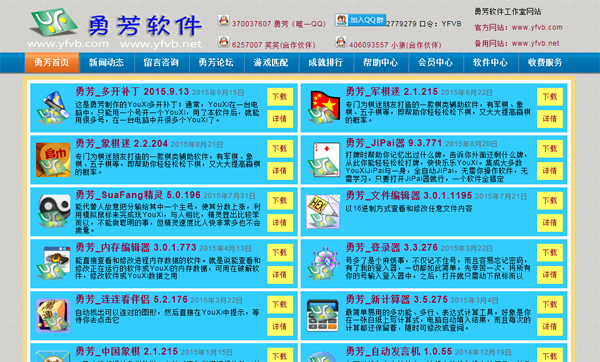Download 勇芳_军棋迷 with 下载 button
This screenshot has height=362, width=600.
click(x=550, y=97)
